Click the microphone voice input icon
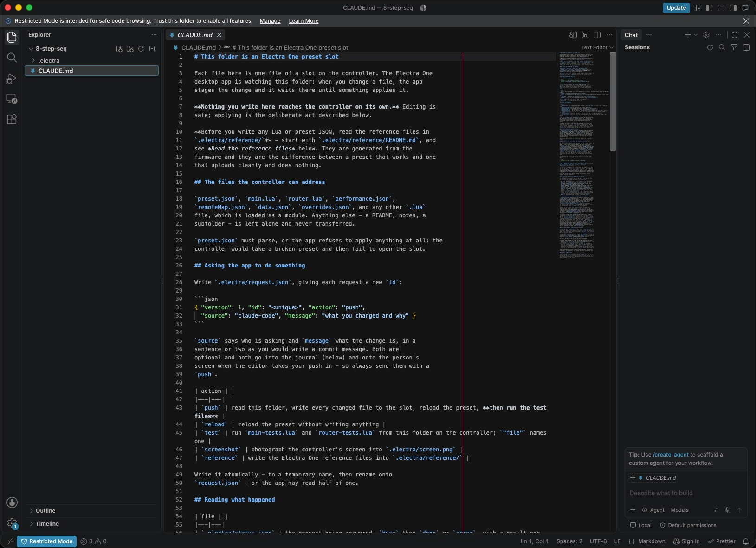Screen dimensions: 756x548 (727, 510)
